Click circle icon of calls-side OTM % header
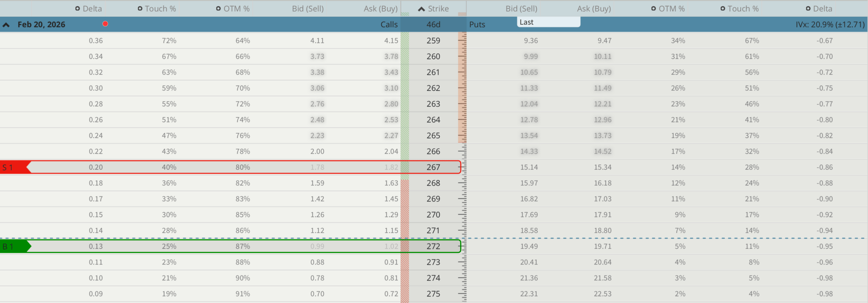The image size is (868, 303). [x=218, y=9]
